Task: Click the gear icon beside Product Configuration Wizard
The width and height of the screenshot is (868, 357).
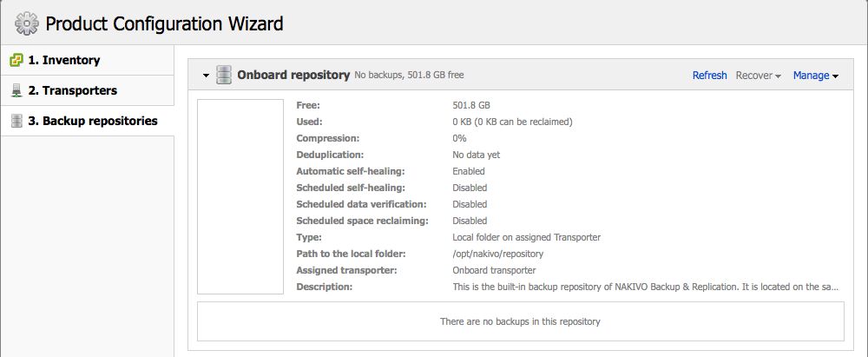Action: click(27, 23)
